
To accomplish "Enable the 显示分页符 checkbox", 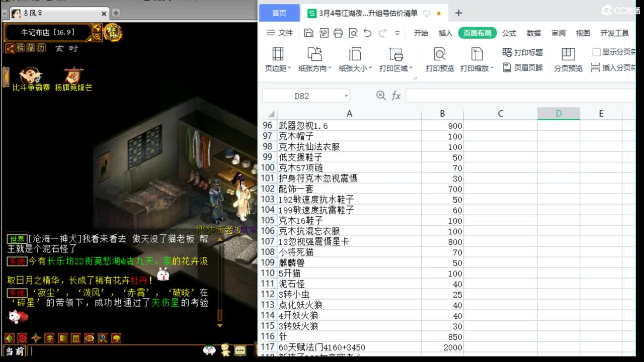I will click(x=597, y=52).
